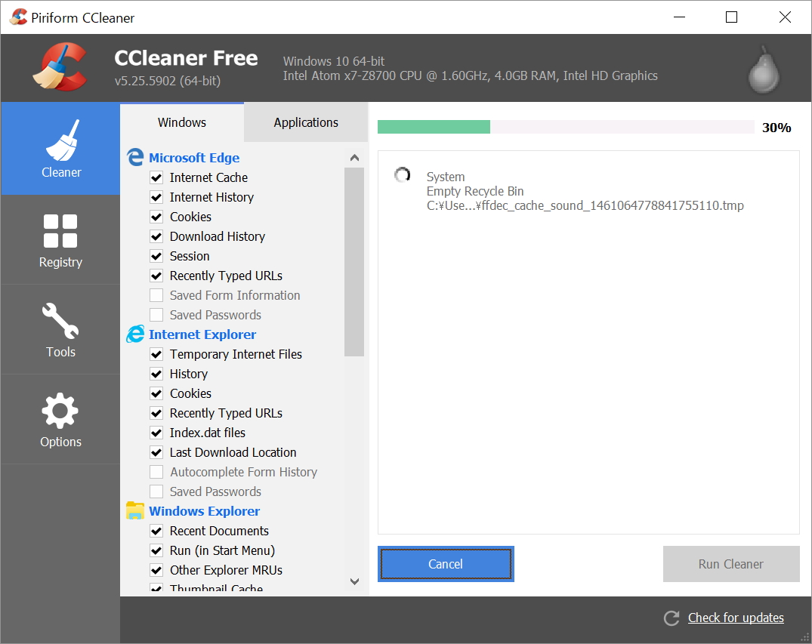
Task: Enable Autocomplete Form History in Internet Explorer
Action: 156,472
